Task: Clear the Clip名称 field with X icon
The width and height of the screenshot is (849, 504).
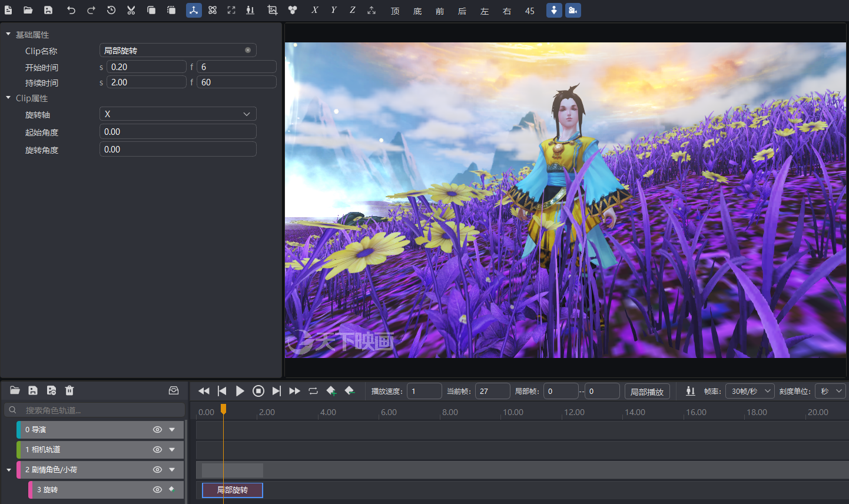Action: click(x=248, y=50)
